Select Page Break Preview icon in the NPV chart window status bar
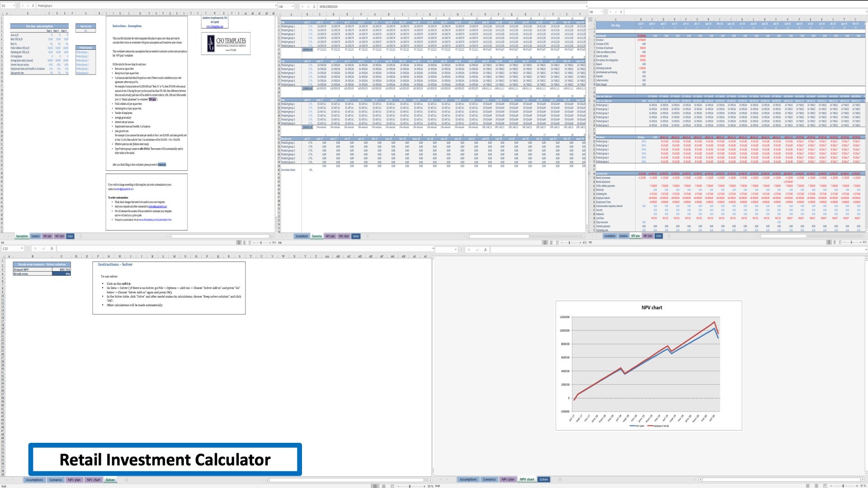 tap(825, 486)
